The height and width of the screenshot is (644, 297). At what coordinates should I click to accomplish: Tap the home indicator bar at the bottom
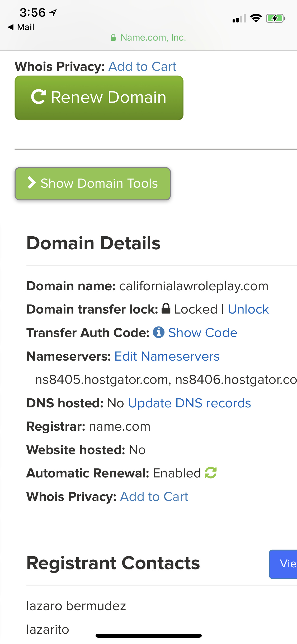[x=149, y=636]
